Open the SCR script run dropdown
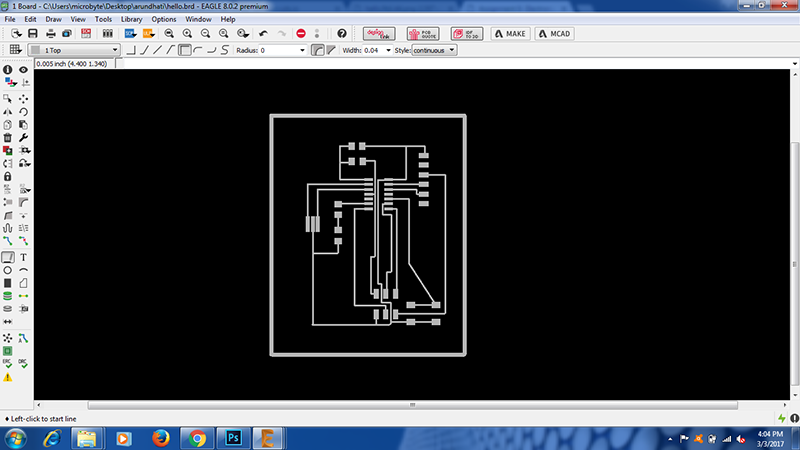800x450 pixels. click(130, 34)
